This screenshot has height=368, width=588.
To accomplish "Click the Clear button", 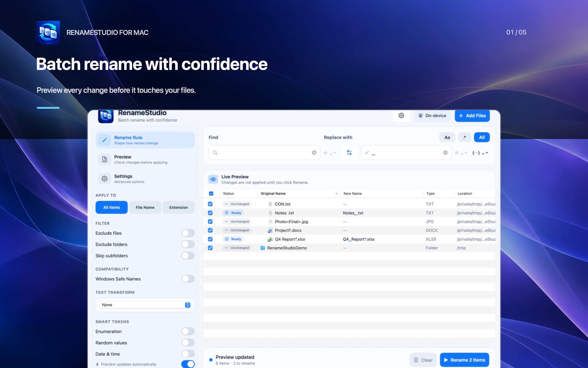I will (x=423, y=360).
